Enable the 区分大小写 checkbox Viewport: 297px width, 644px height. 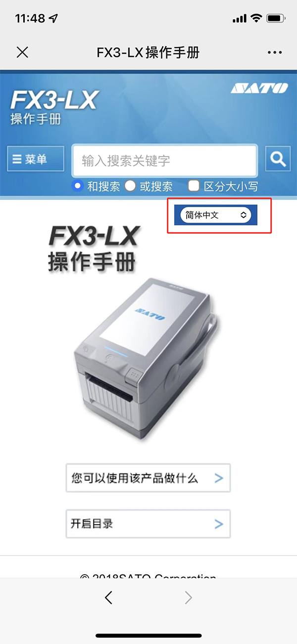(194, 186)
